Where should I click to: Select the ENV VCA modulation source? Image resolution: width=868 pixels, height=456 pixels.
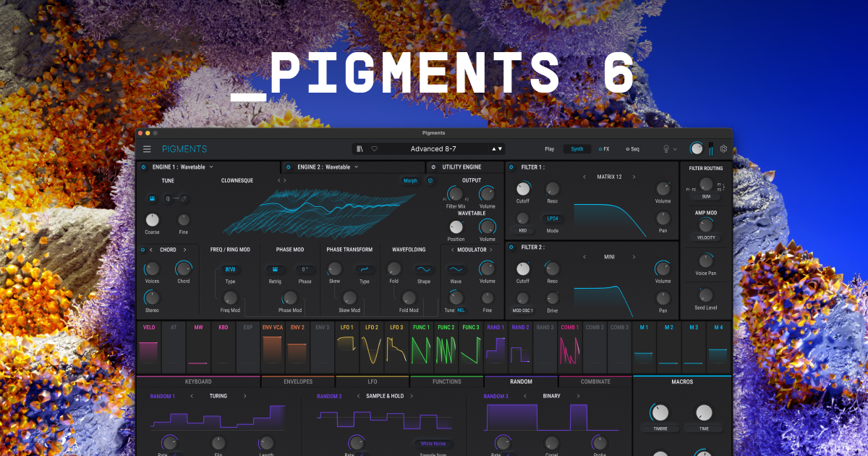pos(272,347)
